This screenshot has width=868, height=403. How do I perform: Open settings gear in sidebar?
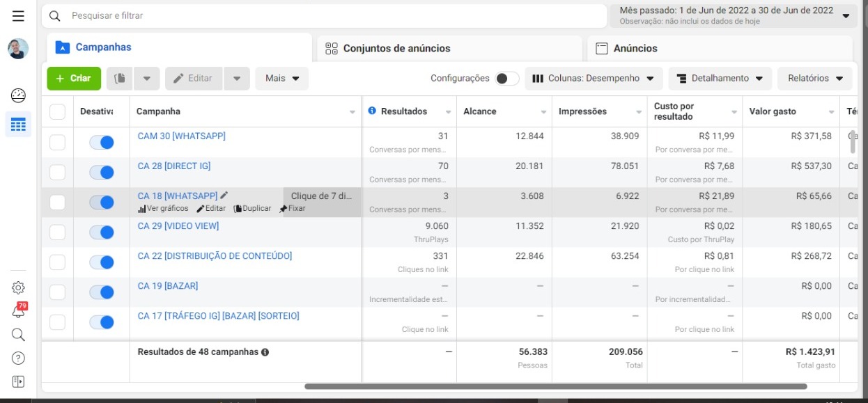18,287
